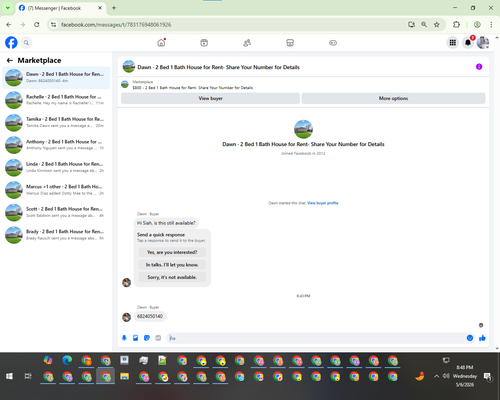Open a new Chrome tab
The height and width of the screenshot is (400, 500).
tap(114, 8)
